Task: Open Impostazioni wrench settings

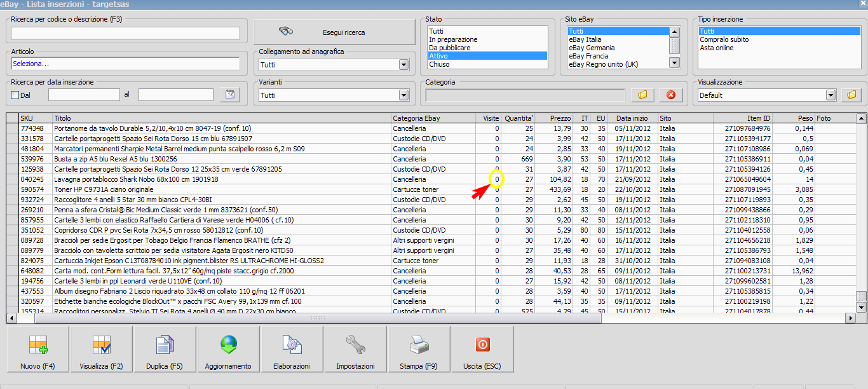Action: tap(355, 349)
